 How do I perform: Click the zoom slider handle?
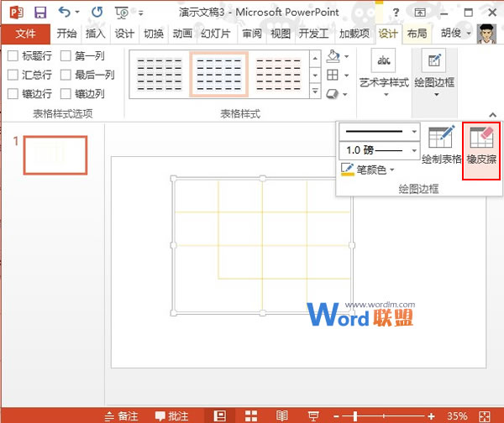pos(355,416)
